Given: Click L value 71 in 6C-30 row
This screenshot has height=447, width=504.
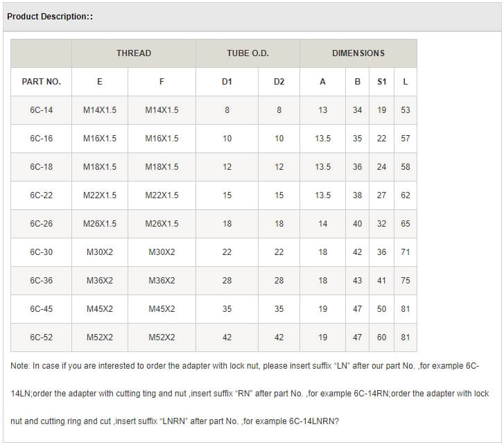Looking at the screenshot, I should (406, 252).
